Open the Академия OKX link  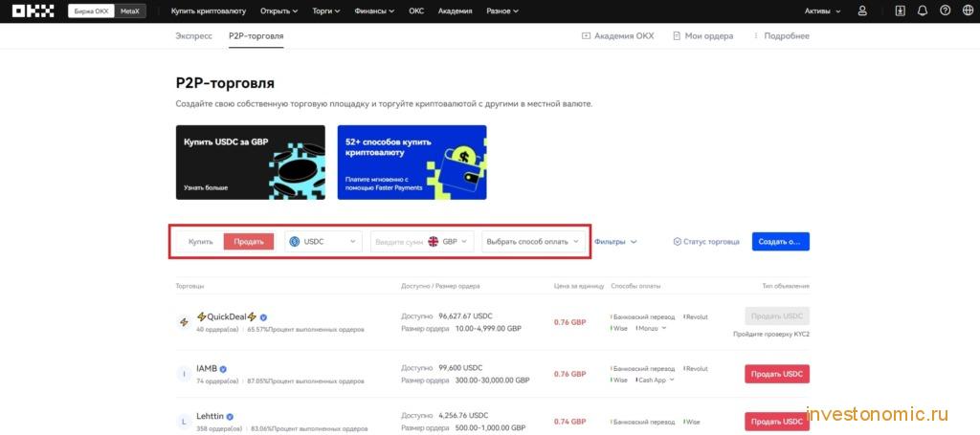tap(617, 36)
